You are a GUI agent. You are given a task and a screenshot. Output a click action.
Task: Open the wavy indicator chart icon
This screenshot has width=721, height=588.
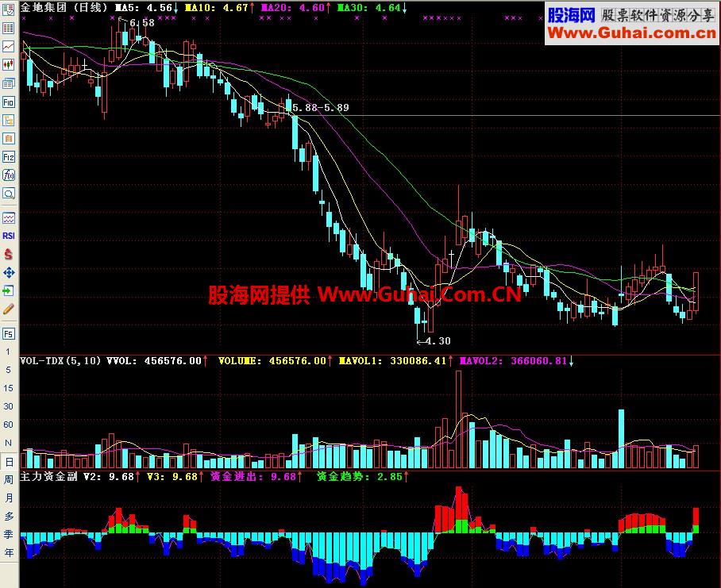[x=8, y=217]
